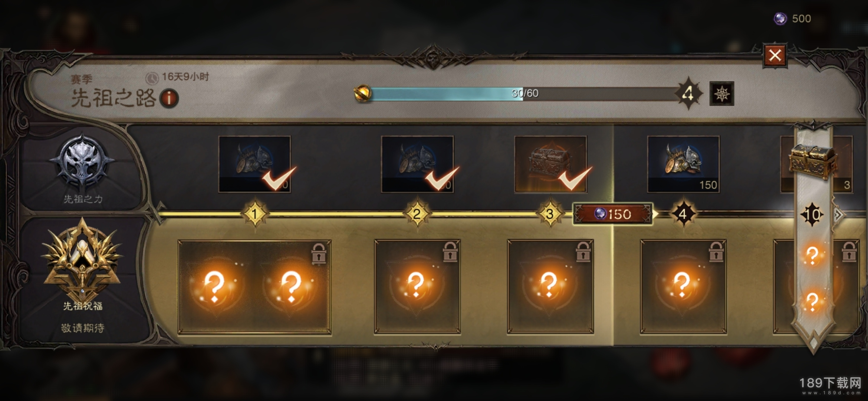Open the star emblem box next to rank 4

[721, 93]
